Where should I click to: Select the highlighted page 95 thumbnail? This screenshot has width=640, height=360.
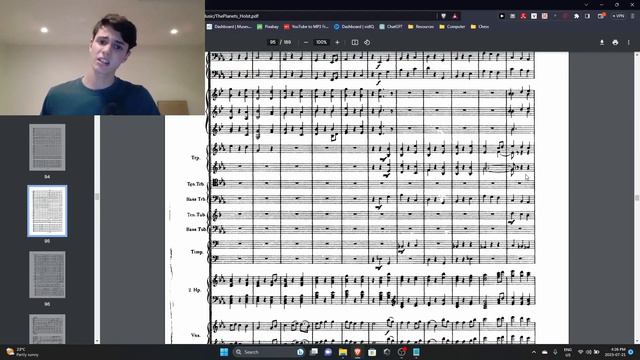coord(47,211)
